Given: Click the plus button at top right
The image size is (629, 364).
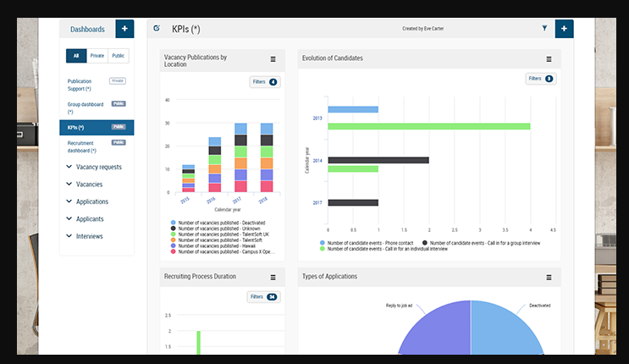Looking at the screenshot, I should coord(564,29).
